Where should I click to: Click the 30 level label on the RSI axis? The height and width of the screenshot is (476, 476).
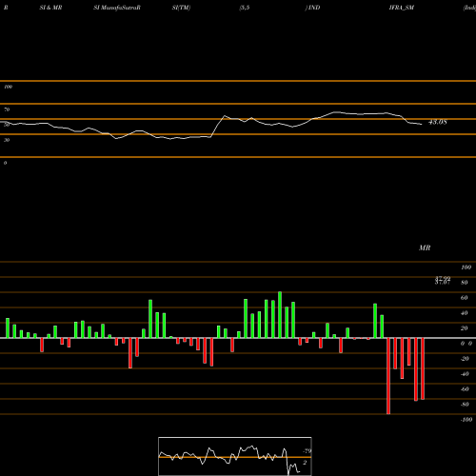7,140
